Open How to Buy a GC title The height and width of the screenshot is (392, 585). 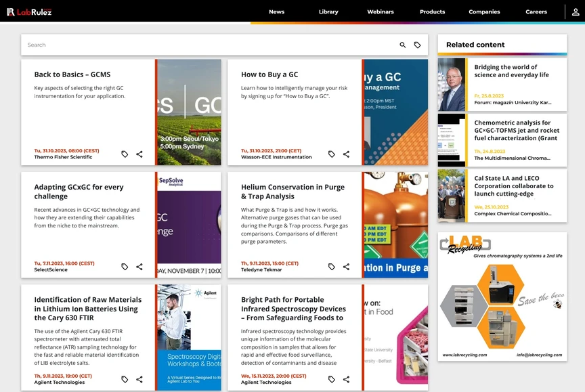269,74
